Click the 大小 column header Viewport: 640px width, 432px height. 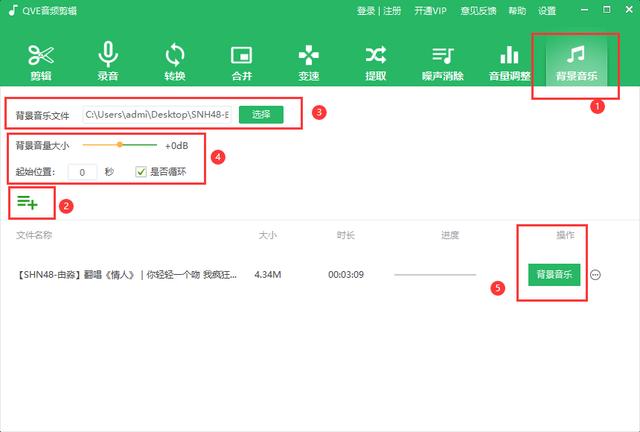click(268, 235)
